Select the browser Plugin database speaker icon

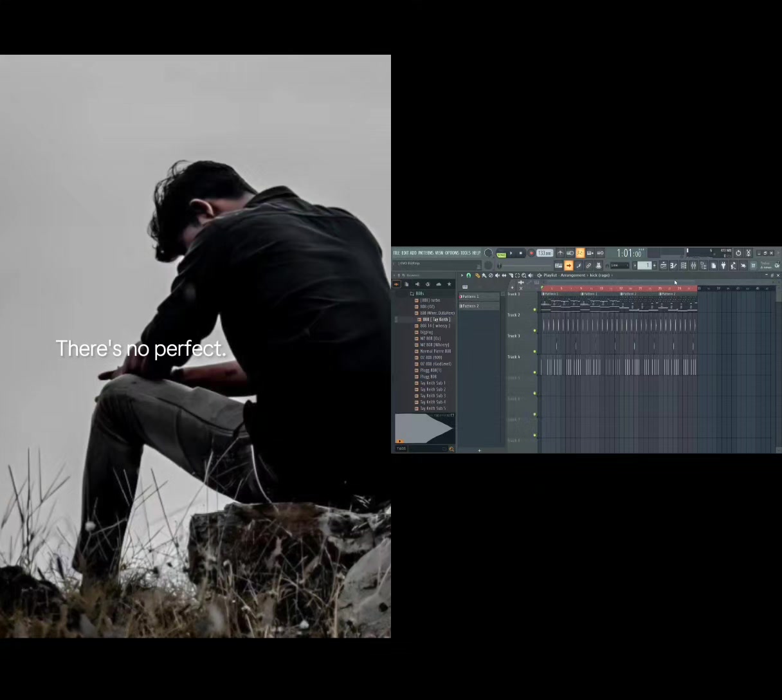pos(417,284)
